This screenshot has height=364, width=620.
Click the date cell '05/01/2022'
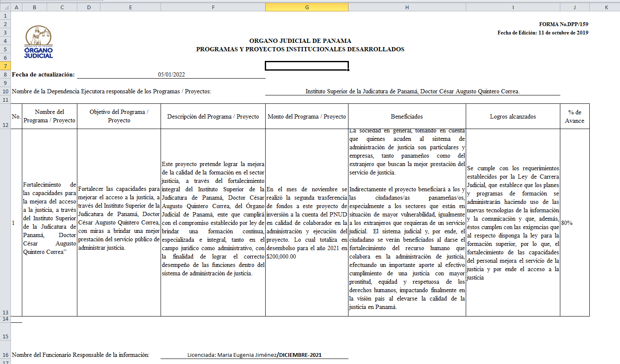(171, 74)
